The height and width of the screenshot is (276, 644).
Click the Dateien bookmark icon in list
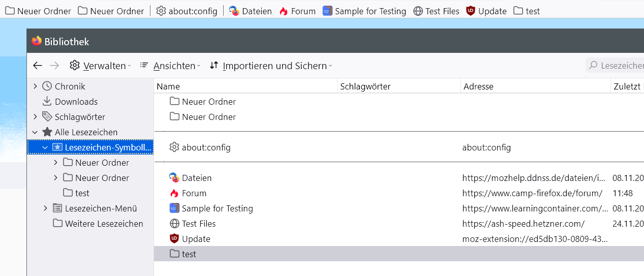coord(174,178)
